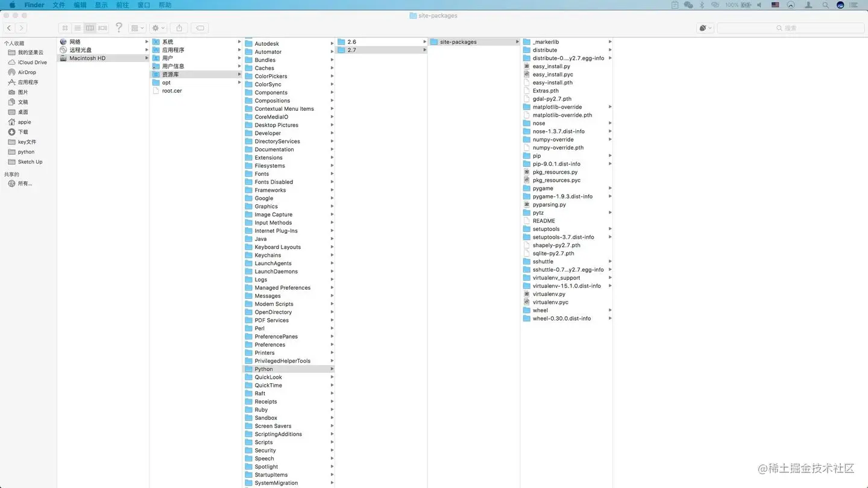Open the nut icon dropdown beside search

pyautogui.click(x=705, y=28)
